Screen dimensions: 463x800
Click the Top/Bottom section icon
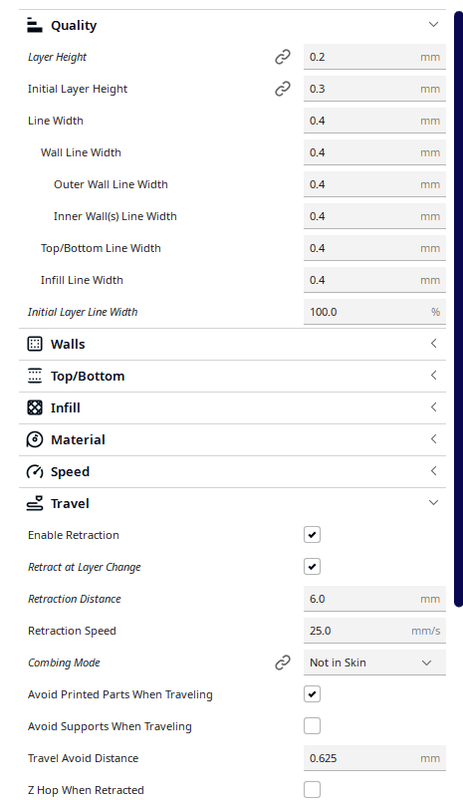click(35, 376)
